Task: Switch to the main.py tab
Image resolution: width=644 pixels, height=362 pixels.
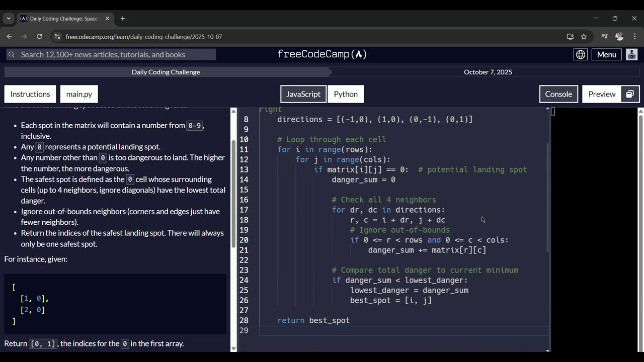Action: pyautogui.click(x=79, y=94)
